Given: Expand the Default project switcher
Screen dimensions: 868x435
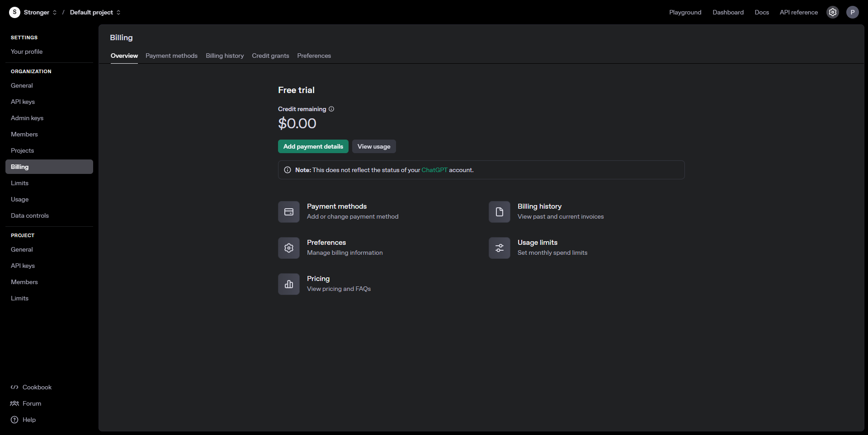Looking at the screenshot, I should [x=95, y=12].
